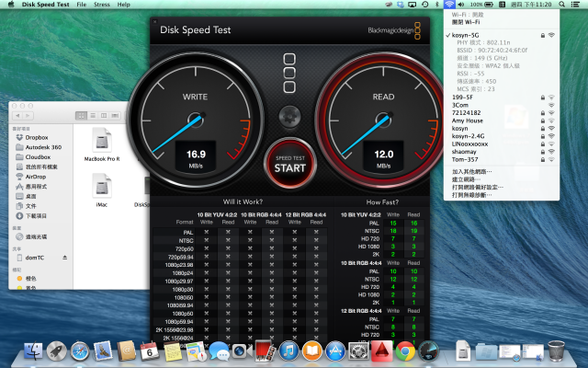Go back in the Finder window

click(17, 116)
